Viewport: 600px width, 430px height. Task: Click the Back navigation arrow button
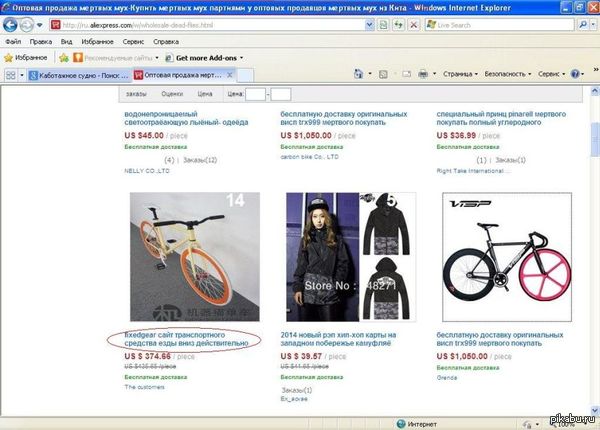click(x=13, y=24)
